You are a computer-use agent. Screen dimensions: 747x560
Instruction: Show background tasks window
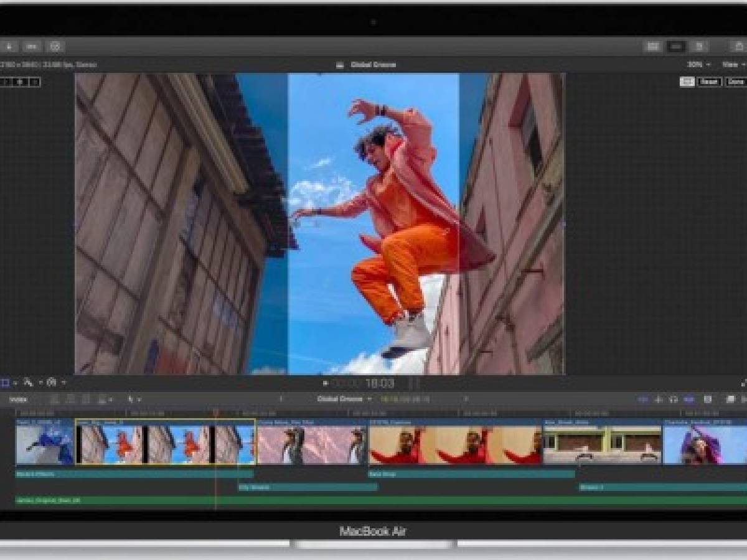pos(55,46)
